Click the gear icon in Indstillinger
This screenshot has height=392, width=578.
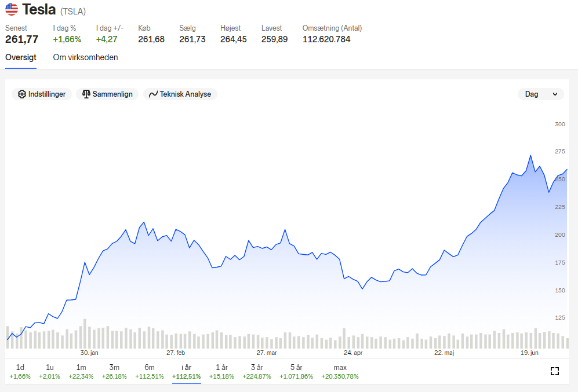coord(22,94)
